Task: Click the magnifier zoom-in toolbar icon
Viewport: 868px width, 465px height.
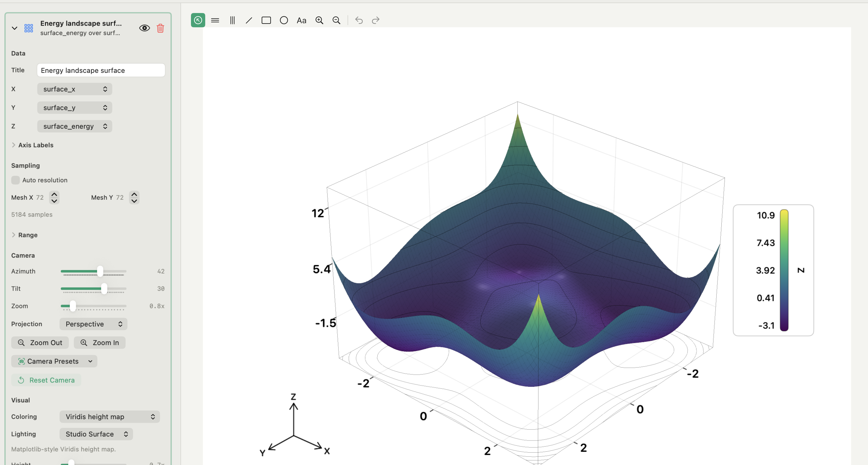Action: (x=319, y=20)
